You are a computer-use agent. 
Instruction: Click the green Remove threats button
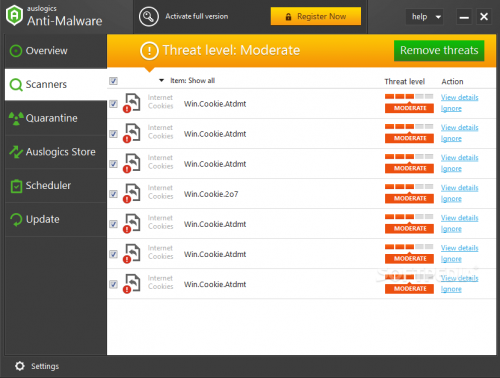pos(439,50)
